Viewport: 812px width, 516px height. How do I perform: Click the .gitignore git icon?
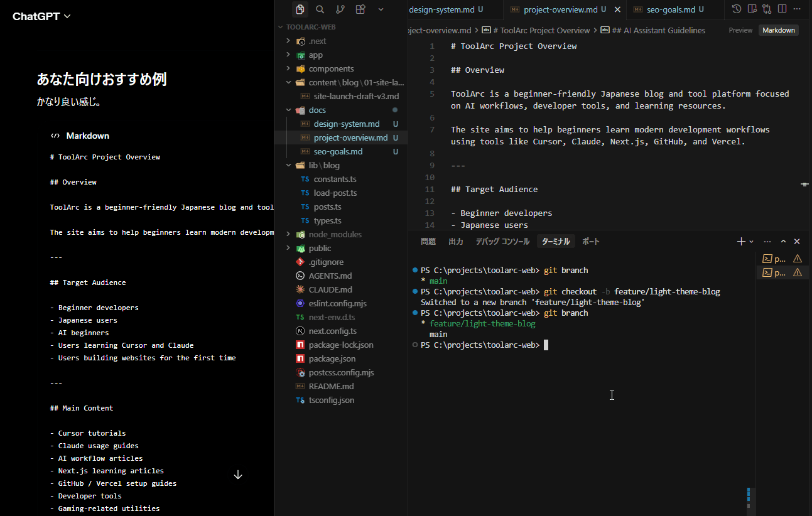300,262
